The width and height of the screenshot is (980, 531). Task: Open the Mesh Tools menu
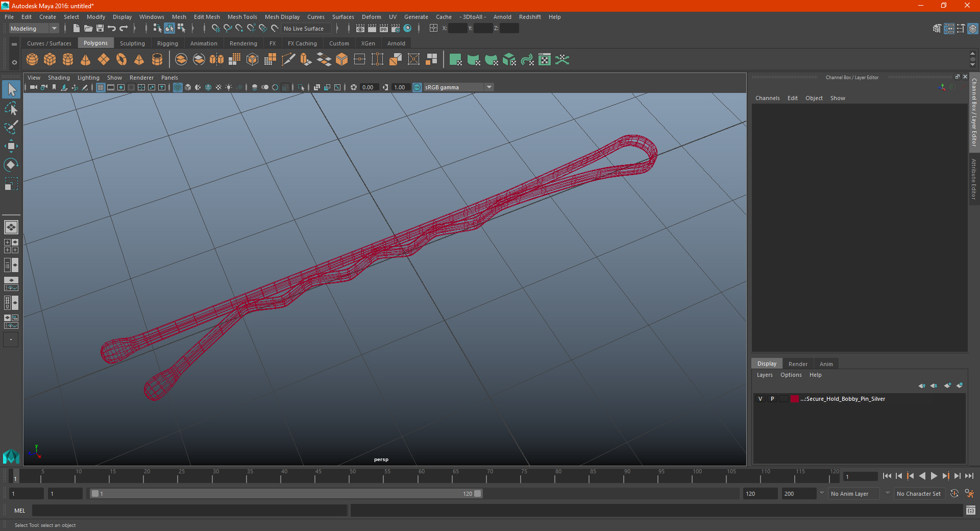[x=242, y=17]
